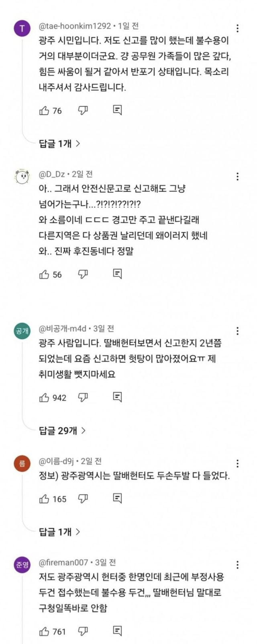Dislike the @이름-d9j comment
Viewport: 257px width, 644px height.
(83, 499)
